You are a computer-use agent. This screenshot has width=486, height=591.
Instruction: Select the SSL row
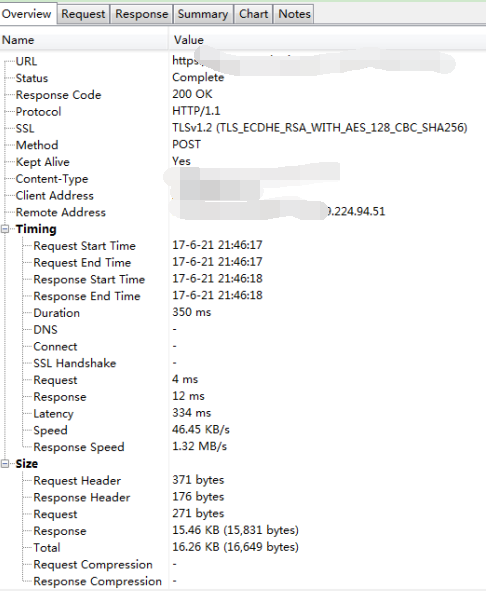pos(243,128)
